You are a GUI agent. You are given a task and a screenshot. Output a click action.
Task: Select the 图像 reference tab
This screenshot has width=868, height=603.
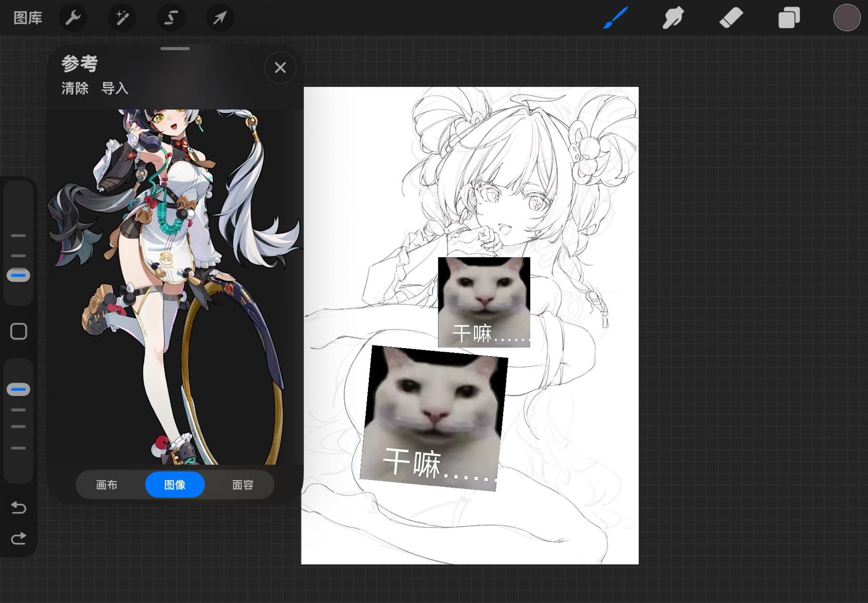point(175,484)
